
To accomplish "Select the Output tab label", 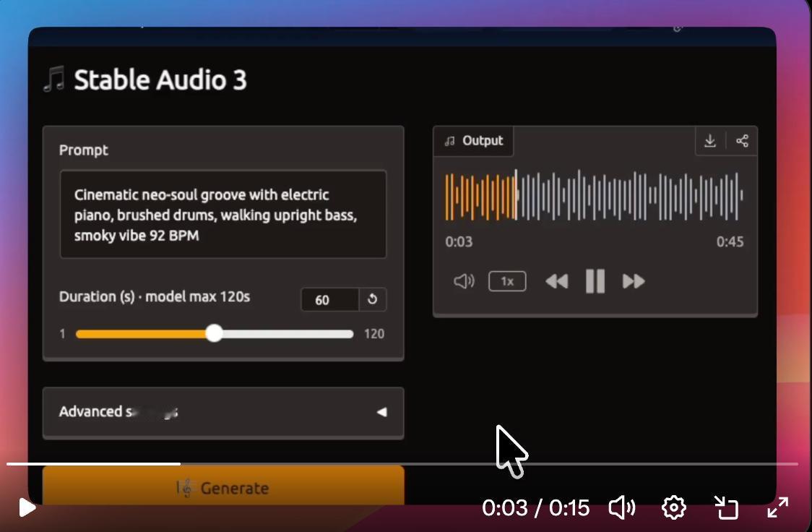I will [475, 141].
